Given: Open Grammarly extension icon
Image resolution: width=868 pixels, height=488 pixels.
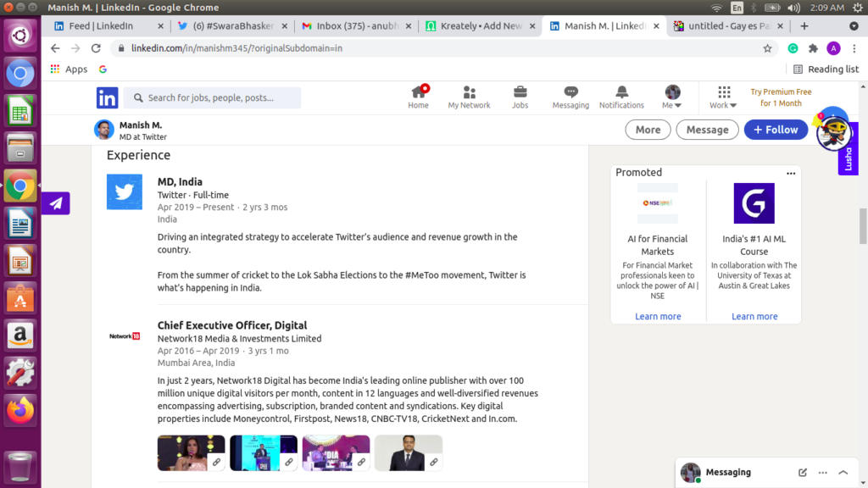Looking at the screenshot, I should click(x=793, y=48).
